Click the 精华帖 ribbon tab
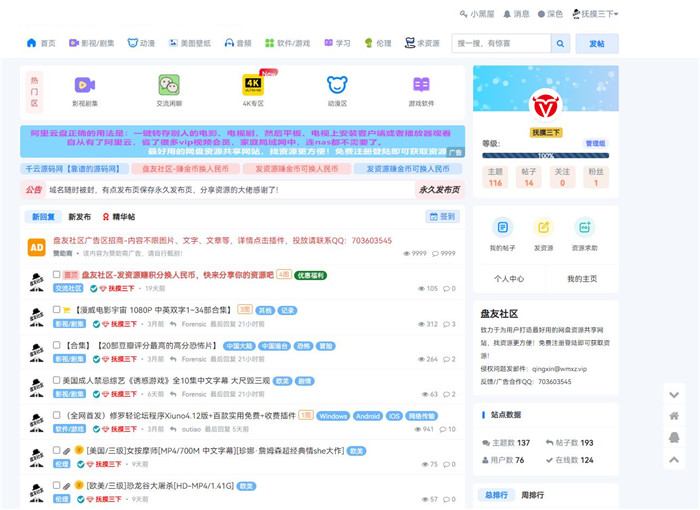 pyautogui.click(x=119, y=217)
